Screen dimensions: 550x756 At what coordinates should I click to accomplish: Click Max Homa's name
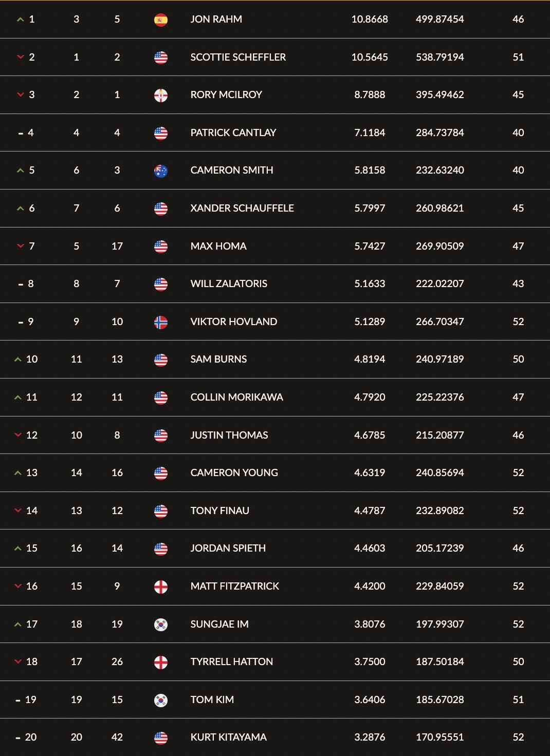(218, 246)
